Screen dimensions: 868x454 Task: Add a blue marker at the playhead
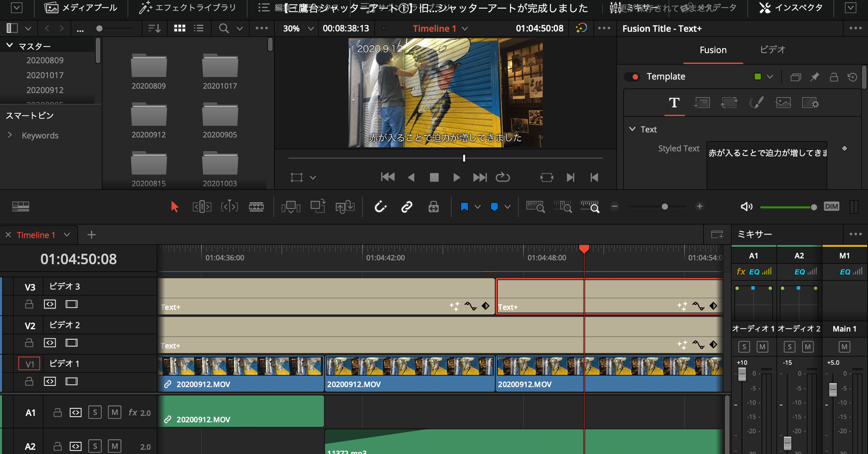[494, 207]
